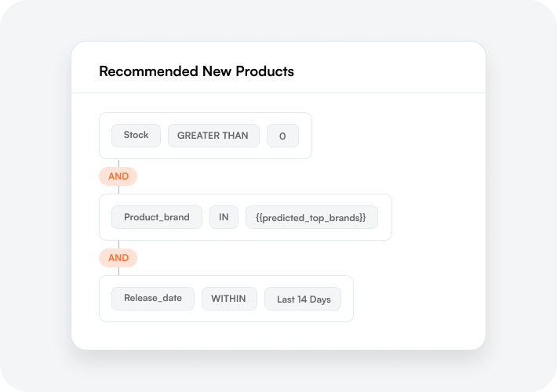Click empty space in the card's header area
Viewport: 557px width, 392px height.
pyautogui.click(x=392, y=71)
